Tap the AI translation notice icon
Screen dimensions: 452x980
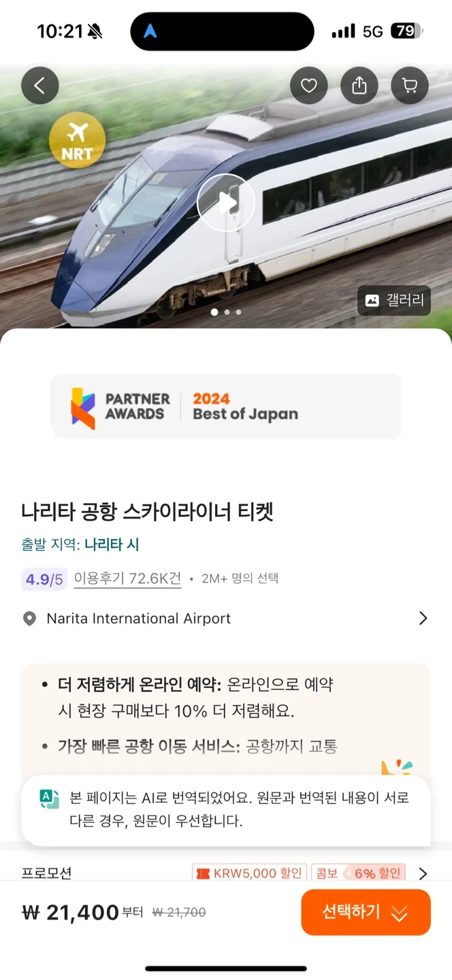coord(49,799)
